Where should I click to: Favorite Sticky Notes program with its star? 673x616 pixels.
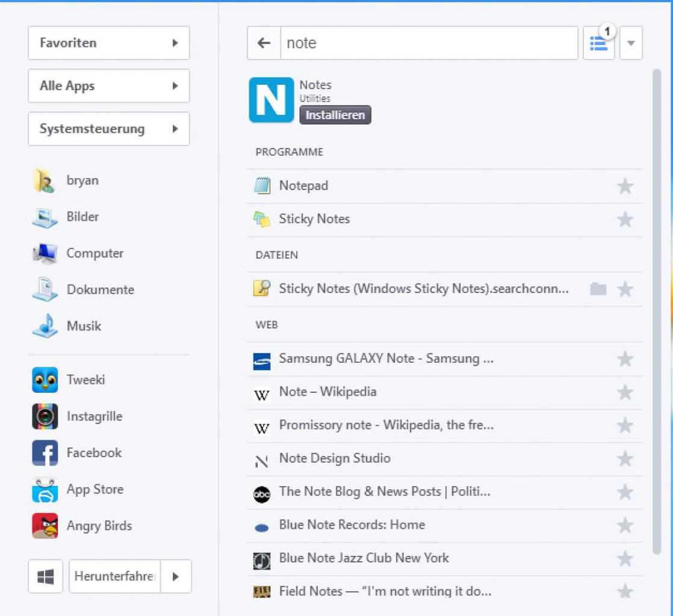click(625, 220)
